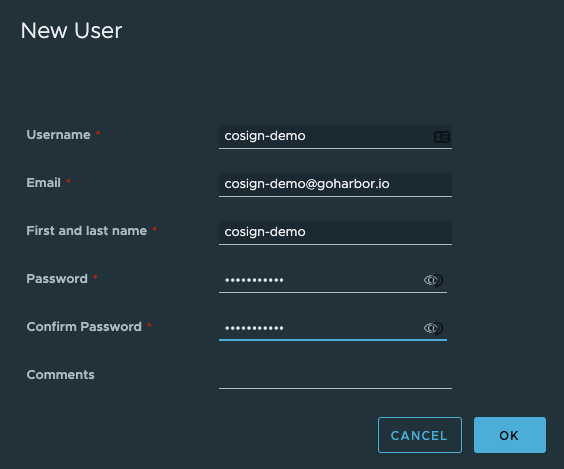
Task: Click the contact card icon in Username field
Action: 442,137
